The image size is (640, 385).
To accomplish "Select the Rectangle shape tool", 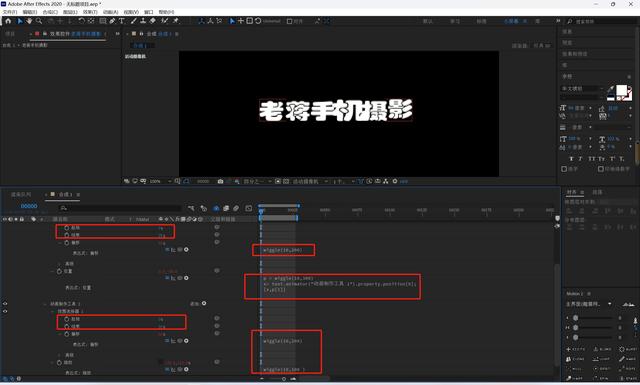I will pos(103,21).
